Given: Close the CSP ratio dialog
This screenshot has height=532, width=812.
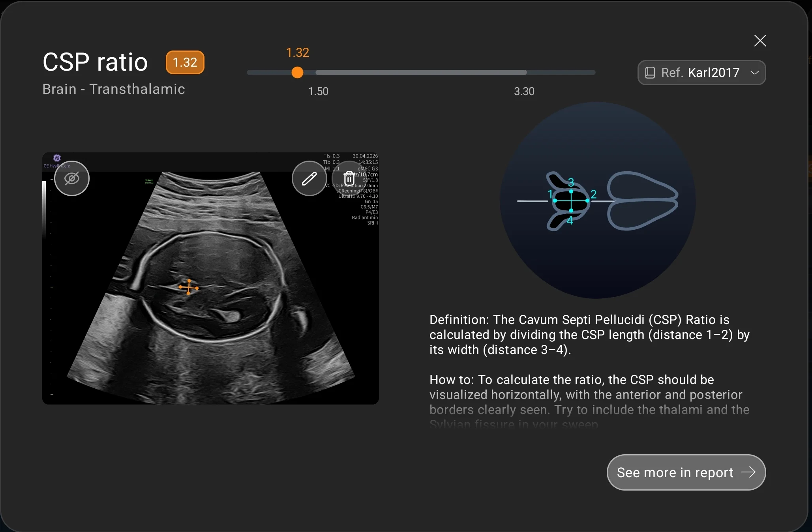Looking at the screenshot, I should coord(760,41).
